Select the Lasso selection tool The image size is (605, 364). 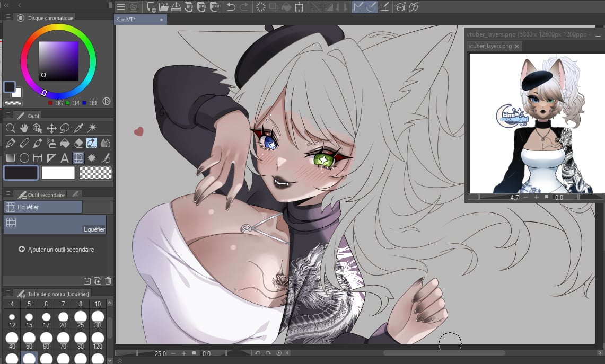click(x=65, y=128)
